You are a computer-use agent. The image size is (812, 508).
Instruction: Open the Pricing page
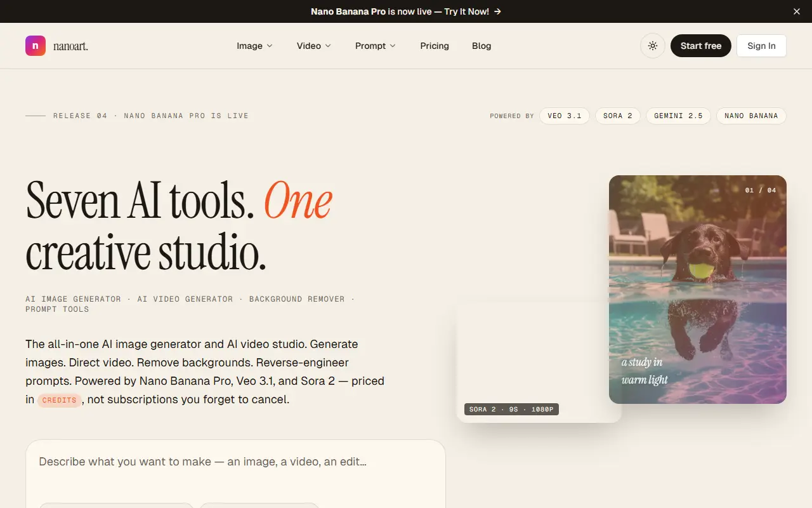(435, 46)
